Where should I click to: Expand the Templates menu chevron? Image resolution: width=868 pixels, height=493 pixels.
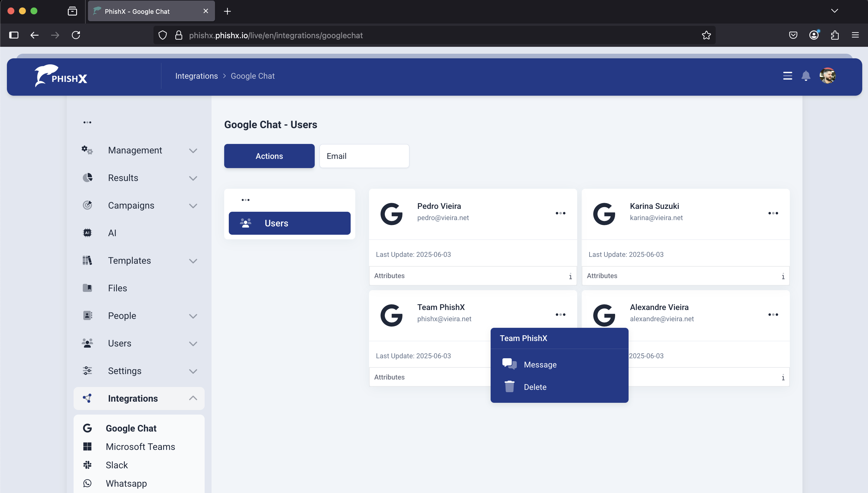tap(193, 261)
